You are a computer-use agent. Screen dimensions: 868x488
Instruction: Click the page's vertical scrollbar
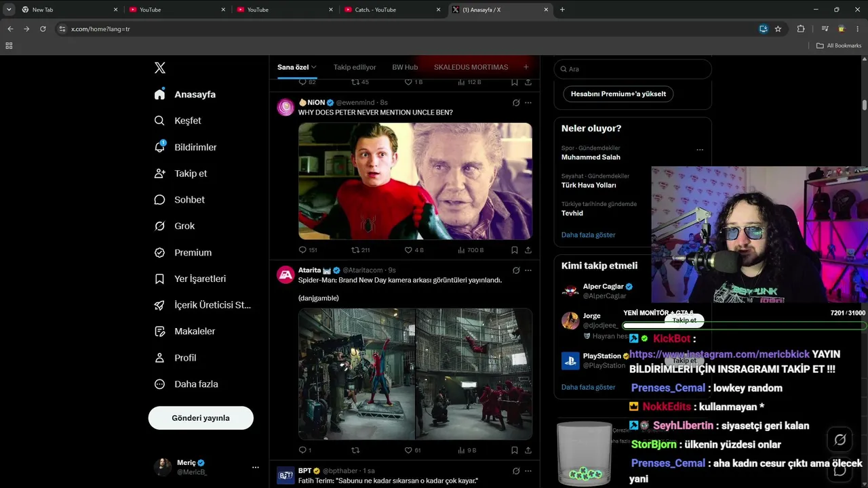[x=865, y=104]
